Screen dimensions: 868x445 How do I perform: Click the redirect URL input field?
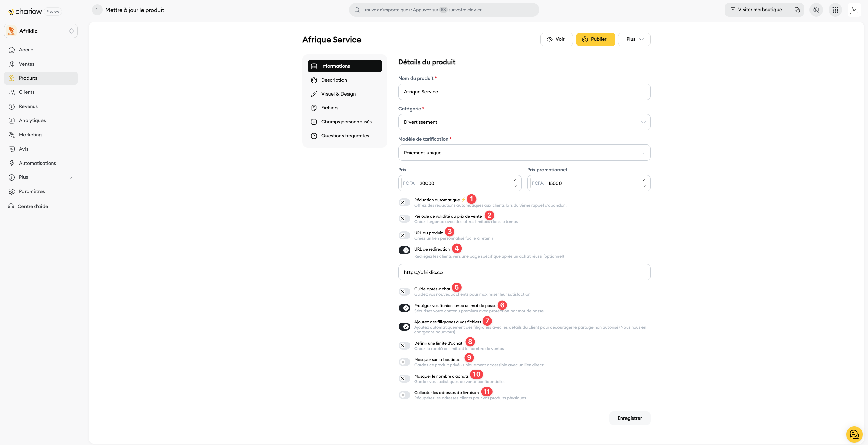(524, 272)
